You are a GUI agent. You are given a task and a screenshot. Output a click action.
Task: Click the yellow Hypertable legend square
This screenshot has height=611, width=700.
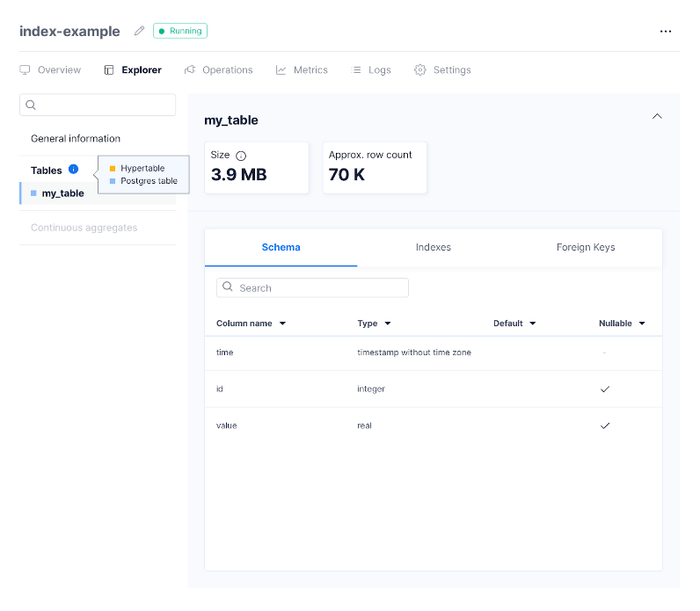click(113, 169)
